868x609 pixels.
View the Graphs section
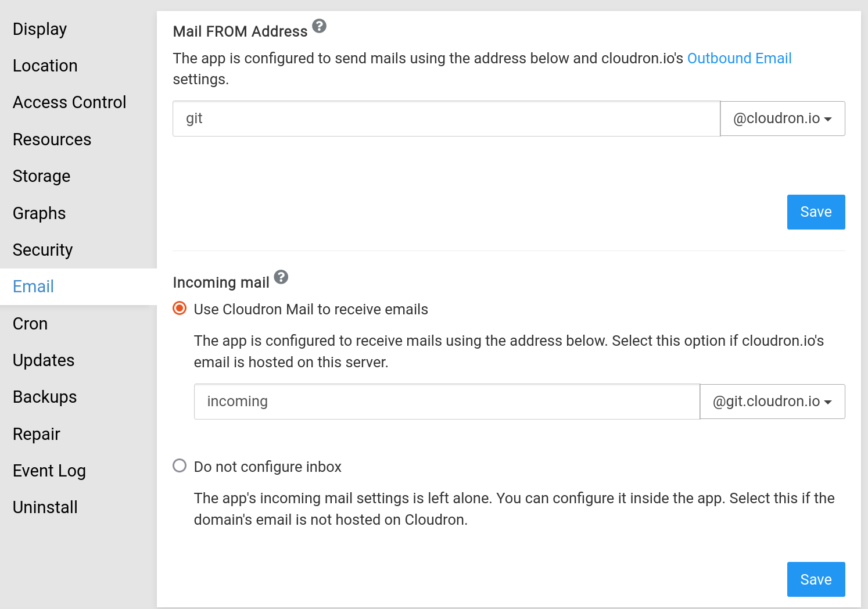click(x=39, y=213)
